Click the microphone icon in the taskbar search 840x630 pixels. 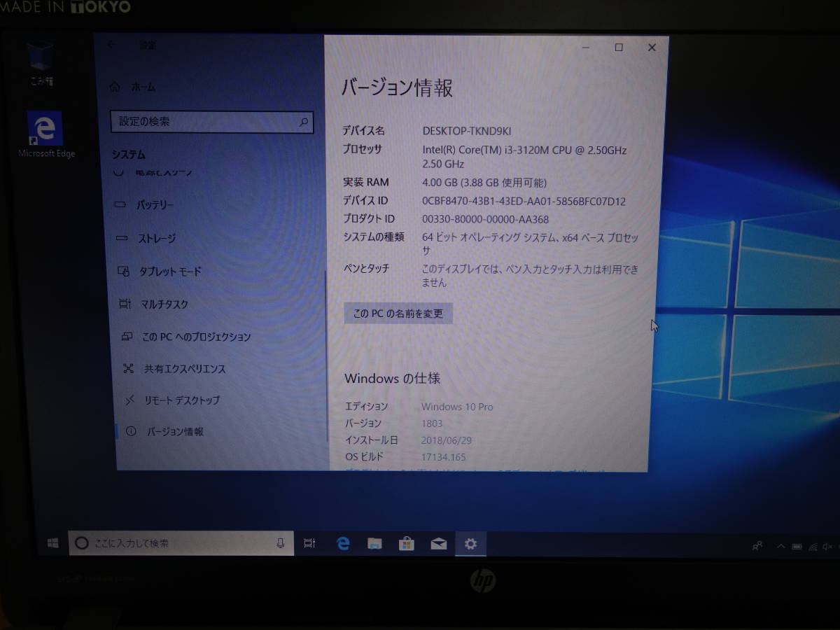coord(281,543)
